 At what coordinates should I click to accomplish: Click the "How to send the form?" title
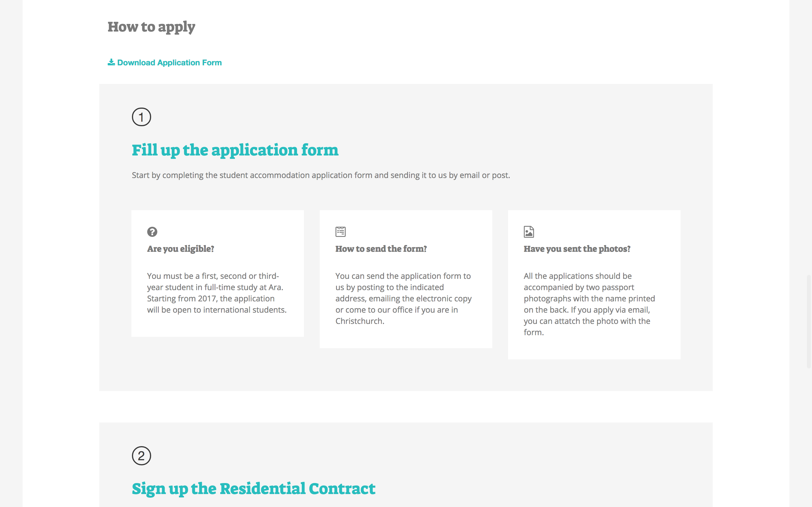coord(381,249)
